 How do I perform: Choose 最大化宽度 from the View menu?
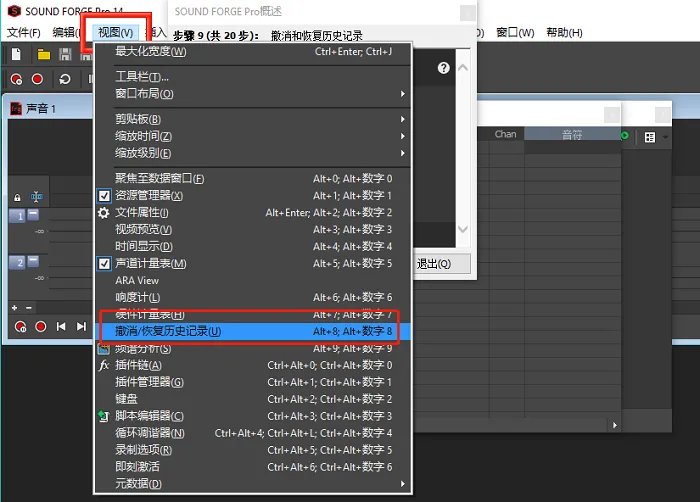[253, 51]
